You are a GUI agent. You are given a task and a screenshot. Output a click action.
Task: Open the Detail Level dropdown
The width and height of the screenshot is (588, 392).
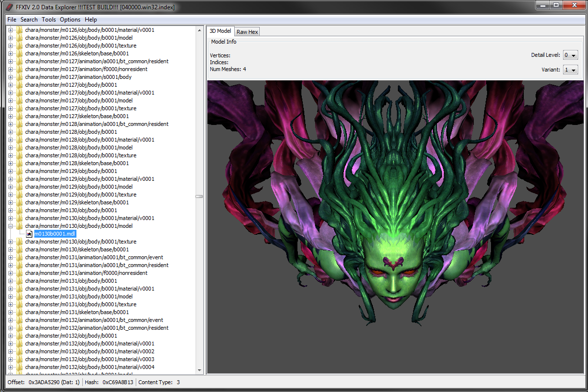coord(570,55)
